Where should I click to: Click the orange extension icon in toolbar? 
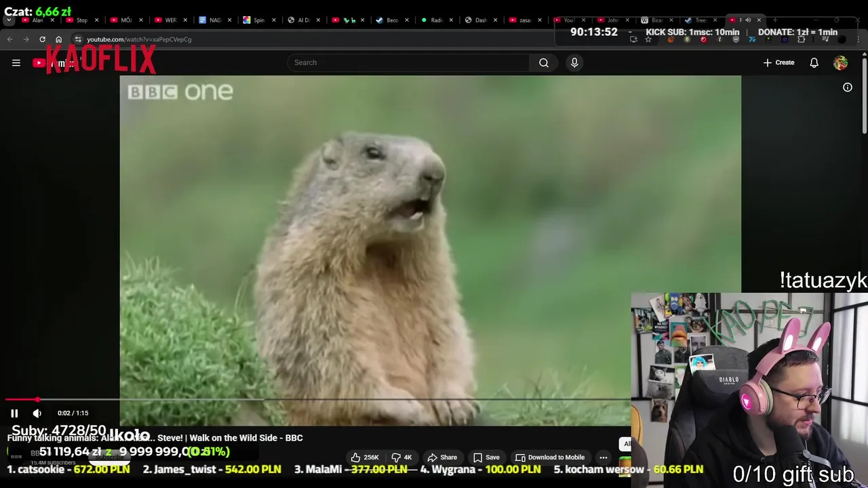[x=671, y=39]
